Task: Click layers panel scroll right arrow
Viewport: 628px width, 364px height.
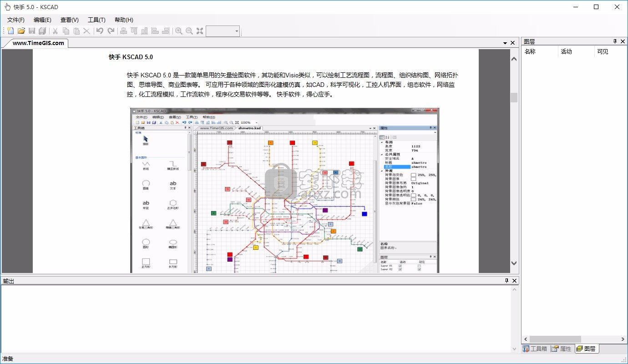Action: [623, 339]
